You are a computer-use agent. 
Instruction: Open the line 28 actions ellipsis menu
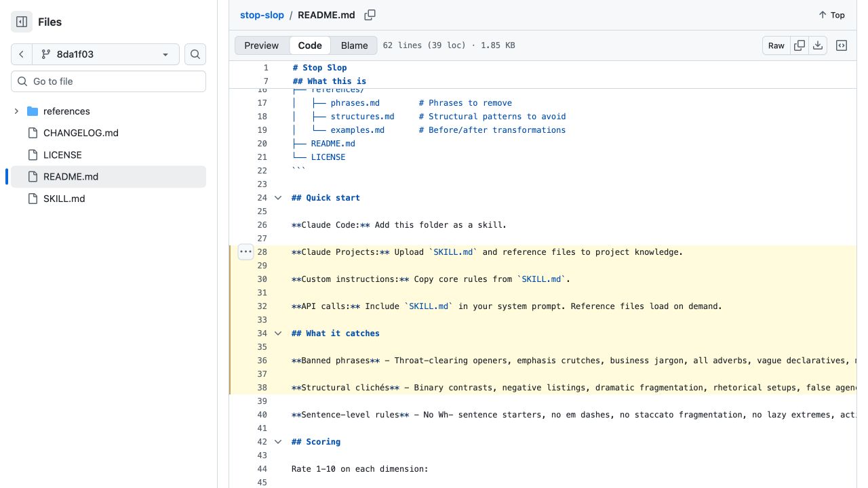click(x=245, y=252)
